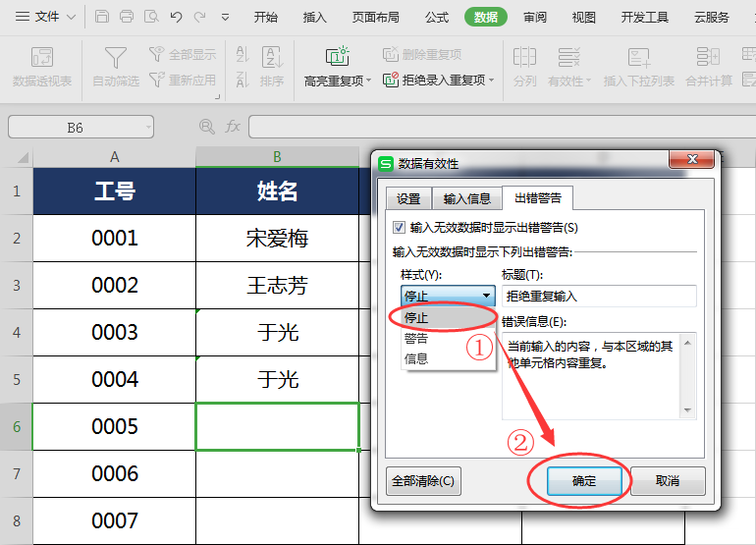Open print preview icon
Screen dimensions: 756x545
coord(151,17)
